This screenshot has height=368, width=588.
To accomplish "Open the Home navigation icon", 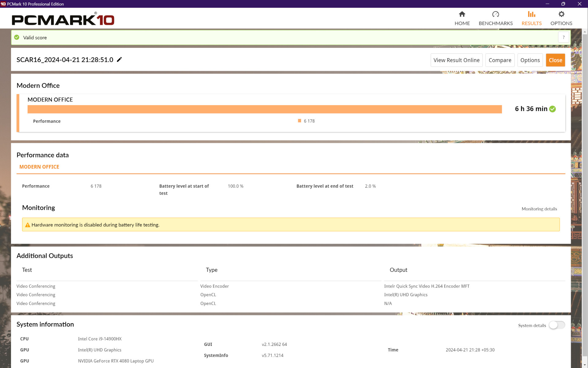I will [462, 14].
